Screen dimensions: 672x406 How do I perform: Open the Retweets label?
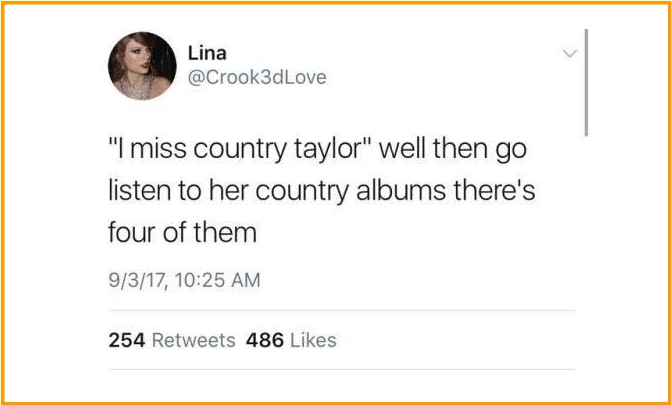pos(194,340)
